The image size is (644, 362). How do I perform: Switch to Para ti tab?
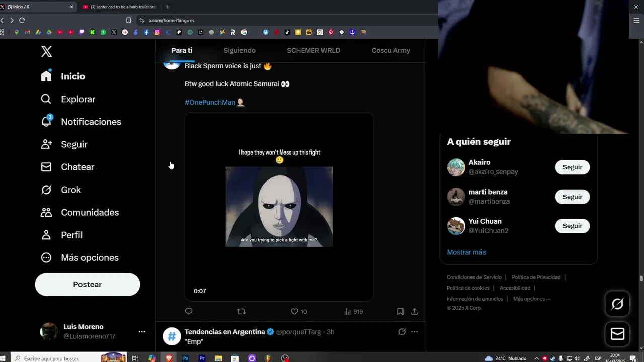click(x=182, y=50)
